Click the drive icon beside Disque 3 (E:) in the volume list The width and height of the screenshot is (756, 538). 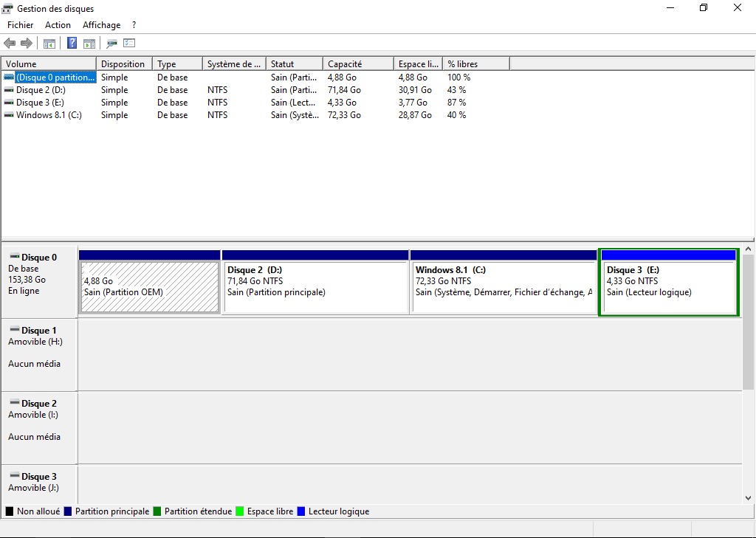click(9, 102)
